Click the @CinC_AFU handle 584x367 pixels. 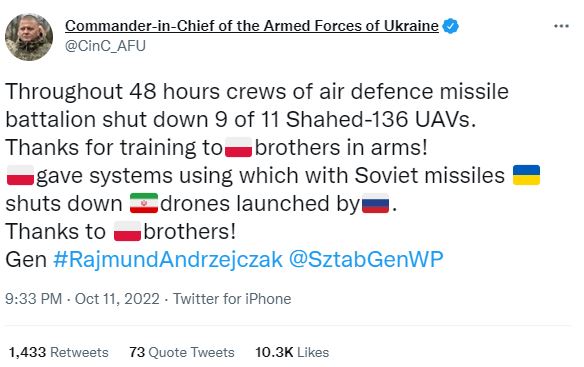(105, 46)
